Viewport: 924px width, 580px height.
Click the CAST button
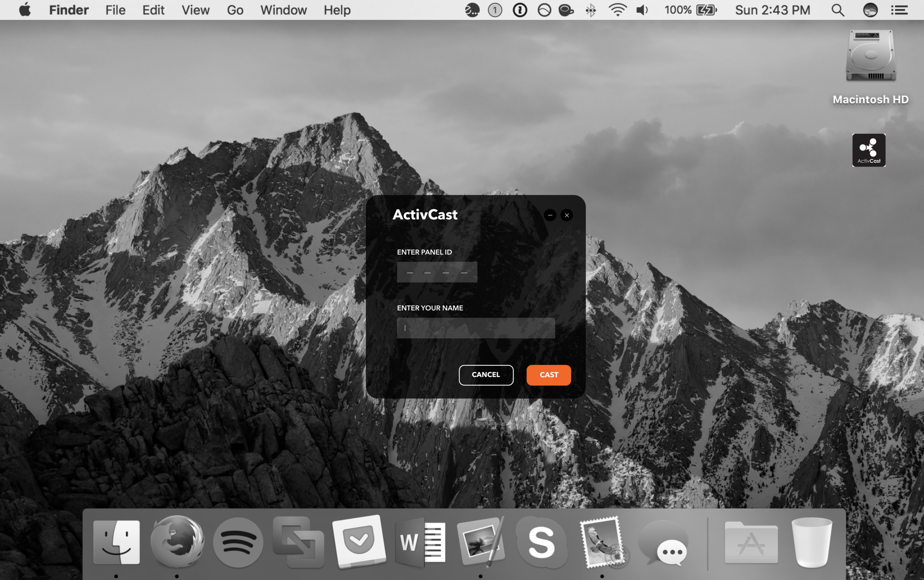coord(548,375)
